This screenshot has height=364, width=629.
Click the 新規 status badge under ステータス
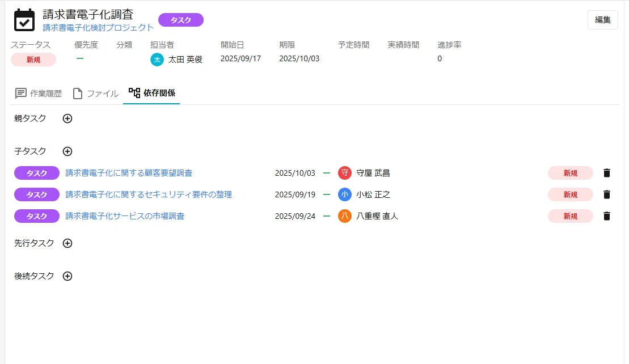[33, 60]
